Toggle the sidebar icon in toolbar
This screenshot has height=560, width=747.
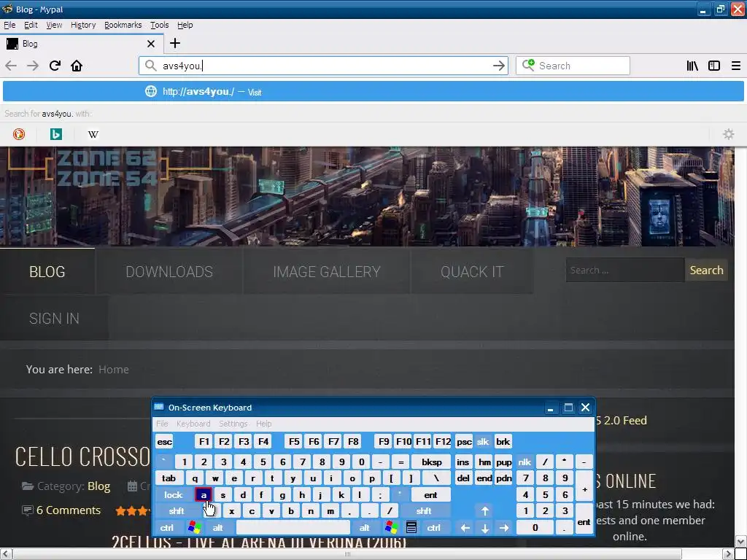(714, 66)
